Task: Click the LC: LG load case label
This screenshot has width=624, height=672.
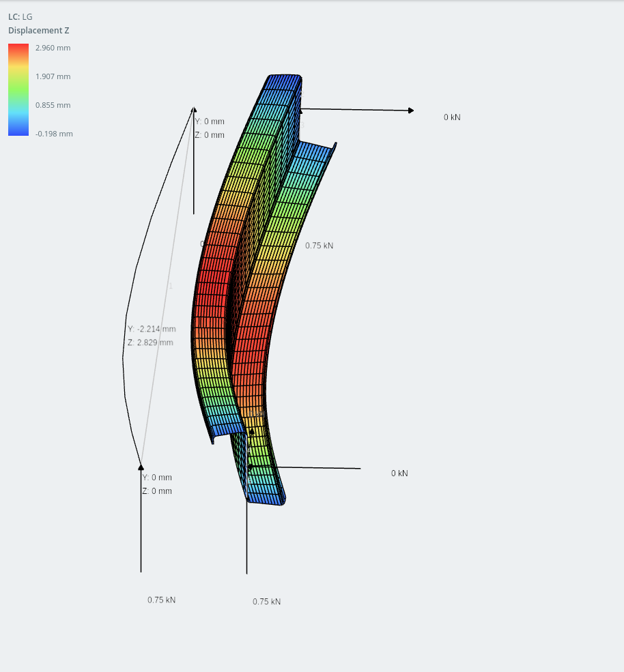Action: click(20, 16)
